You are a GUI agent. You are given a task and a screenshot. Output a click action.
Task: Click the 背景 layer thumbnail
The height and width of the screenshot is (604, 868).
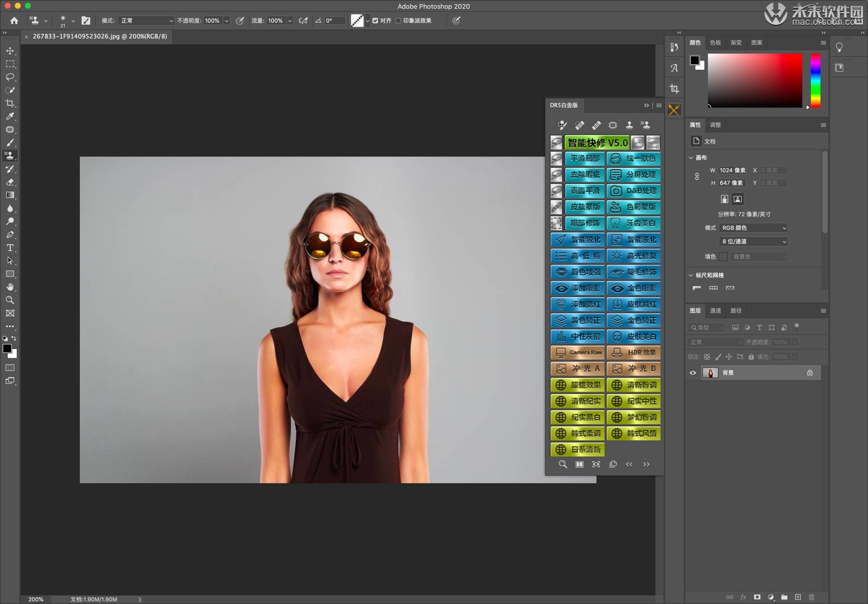click(710, 373)
